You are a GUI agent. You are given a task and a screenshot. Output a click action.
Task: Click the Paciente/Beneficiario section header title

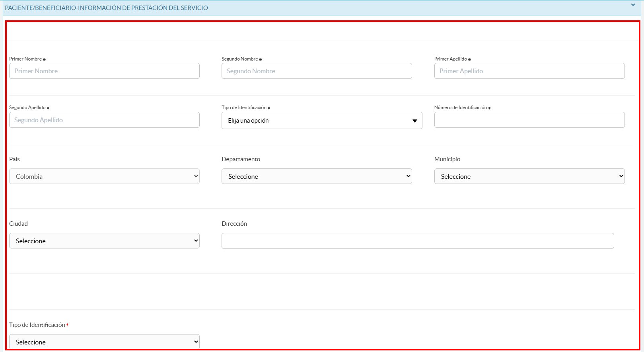106,8
